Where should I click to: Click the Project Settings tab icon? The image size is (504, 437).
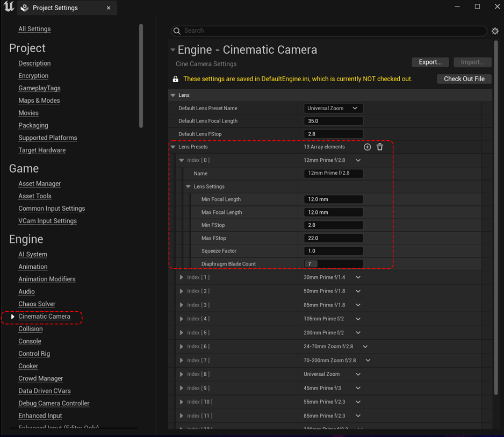(24, 8)
